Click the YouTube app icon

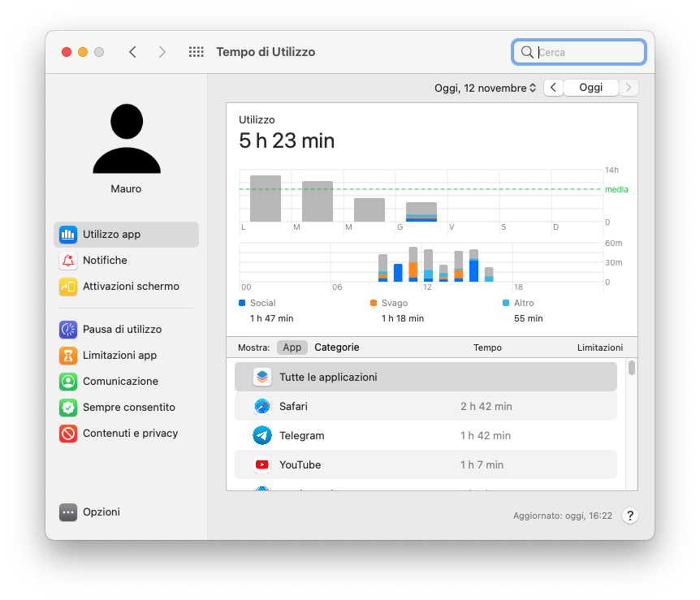[262, 464]
